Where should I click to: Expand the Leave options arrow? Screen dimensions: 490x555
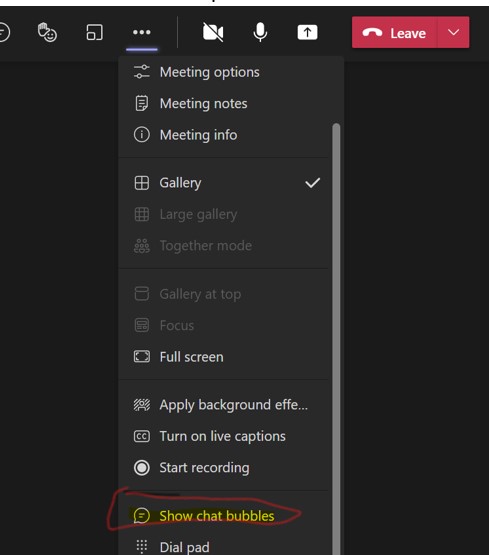454,33
